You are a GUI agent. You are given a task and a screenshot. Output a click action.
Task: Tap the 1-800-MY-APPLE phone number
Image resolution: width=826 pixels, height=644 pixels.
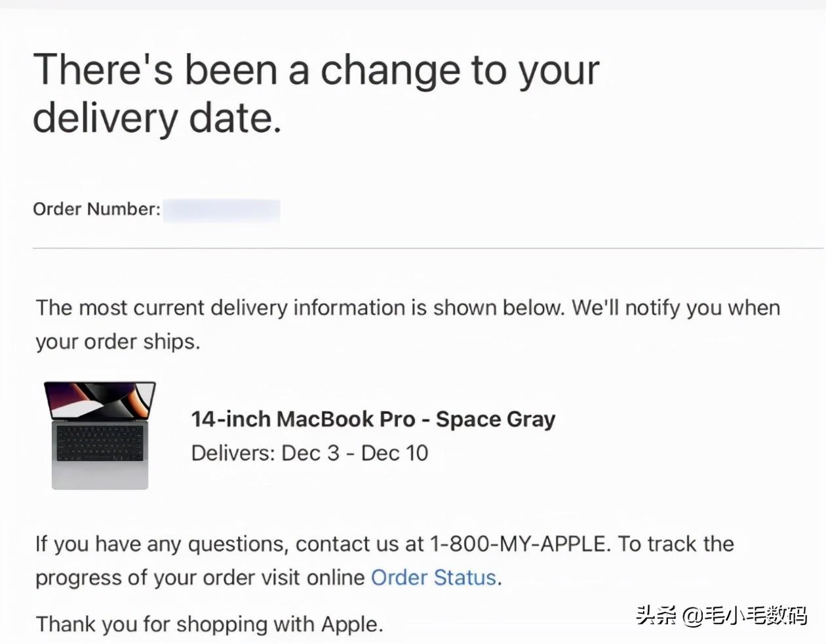(517, 544)
